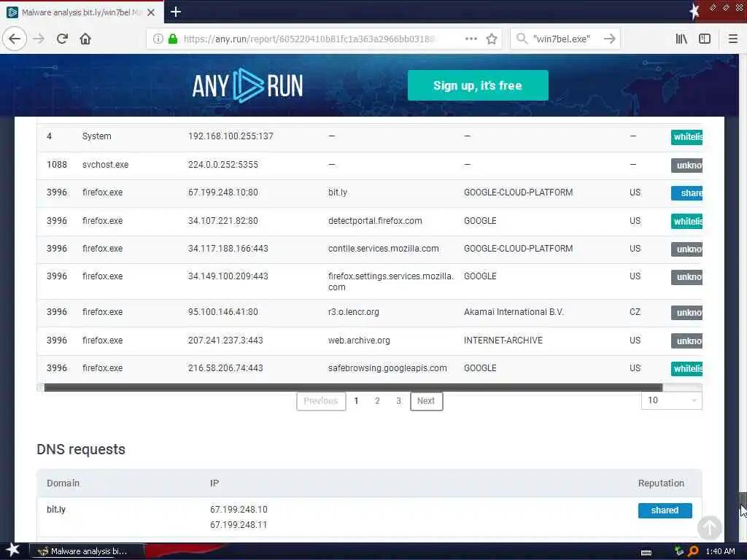Viewport: 747px width, 560px height.
Task: Click the 1:40 AM taskbar clock
Action: click(x=720, y=551)
